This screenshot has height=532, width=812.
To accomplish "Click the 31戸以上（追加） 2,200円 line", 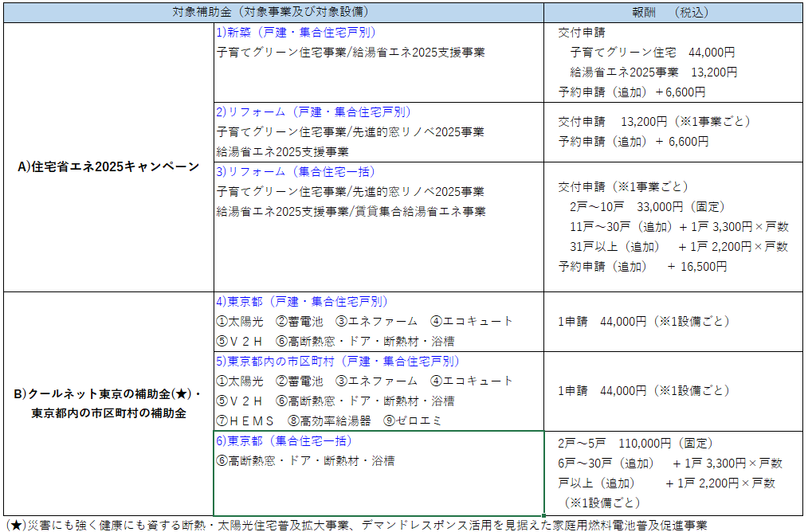I will coord(678,246).
